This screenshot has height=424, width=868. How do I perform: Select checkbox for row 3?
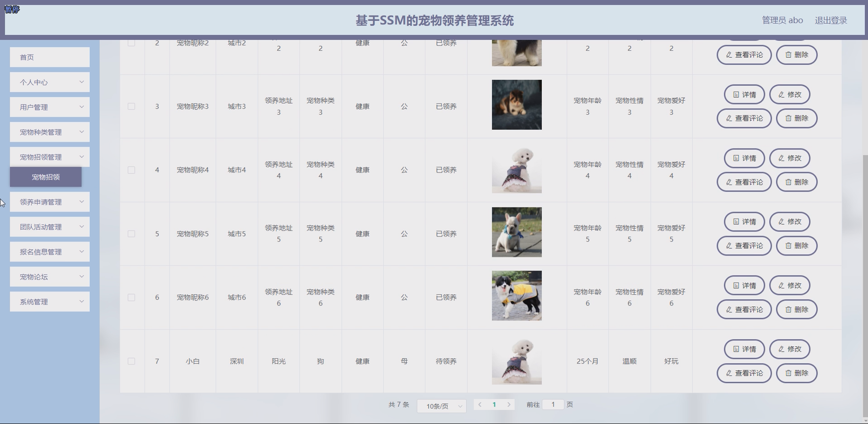(x=132, y=106)
